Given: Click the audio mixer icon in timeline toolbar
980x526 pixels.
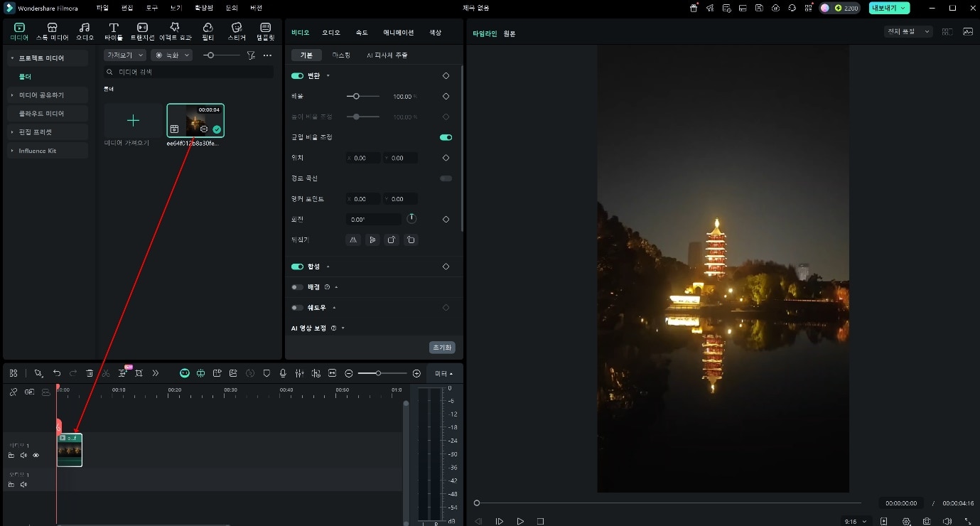Looking at the screenshot, I should click(x=299, y=373).
